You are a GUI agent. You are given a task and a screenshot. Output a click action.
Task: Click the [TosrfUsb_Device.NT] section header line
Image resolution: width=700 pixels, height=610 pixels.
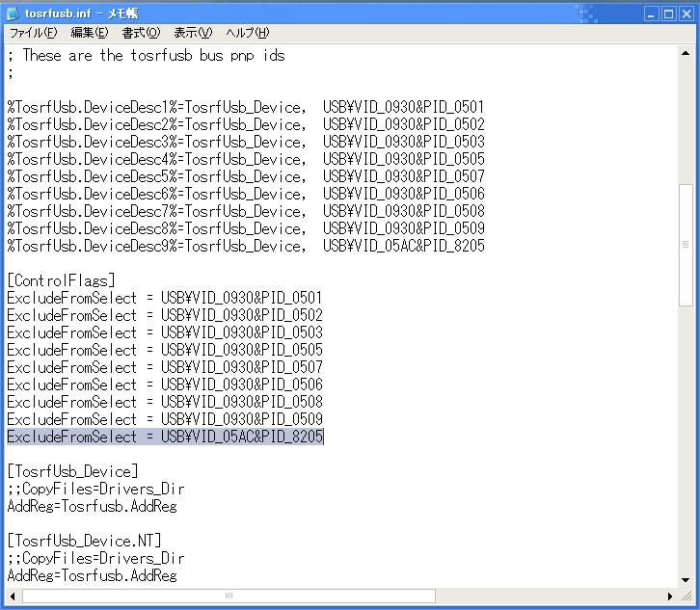coord(85,541)
